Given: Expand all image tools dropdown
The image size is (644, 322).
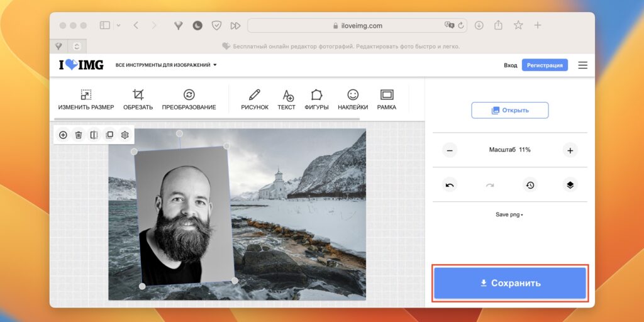Looking at the screenshot, I should (x=166, y=65).
